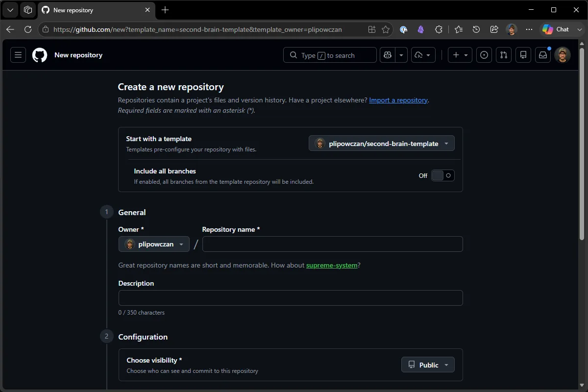Open the user profile avatar menu
The height and width of the screenshot is (392, 588).
click(x=563, y=55)
